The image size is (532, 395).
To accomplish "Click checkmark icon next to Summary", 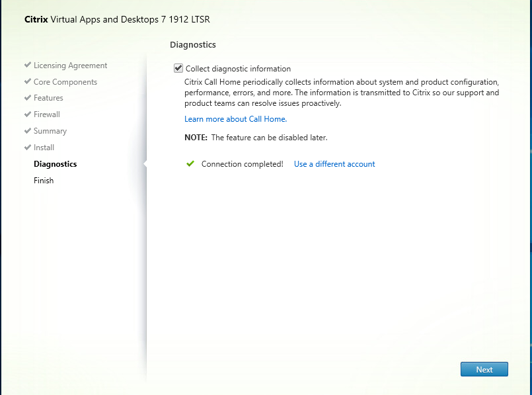I will click(x=28, y=130).
